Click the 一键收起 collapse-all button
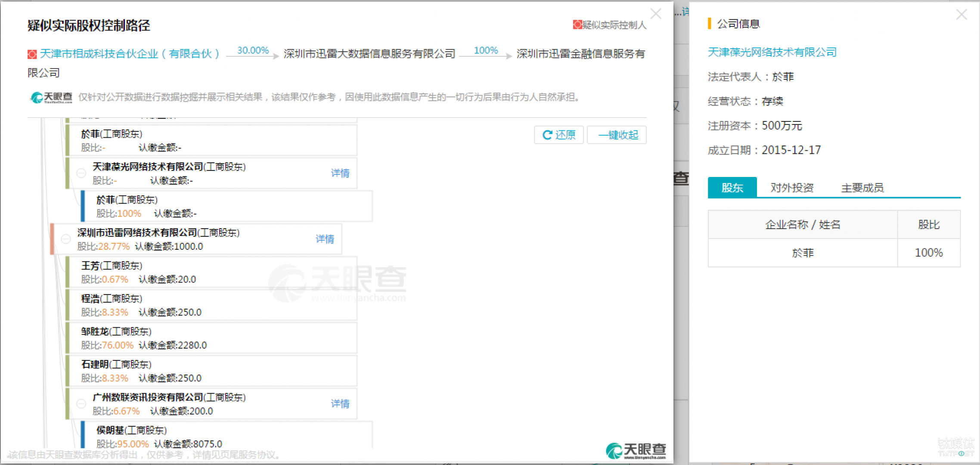Viewport: 980px width, 465px height. [x=617, y=135]
